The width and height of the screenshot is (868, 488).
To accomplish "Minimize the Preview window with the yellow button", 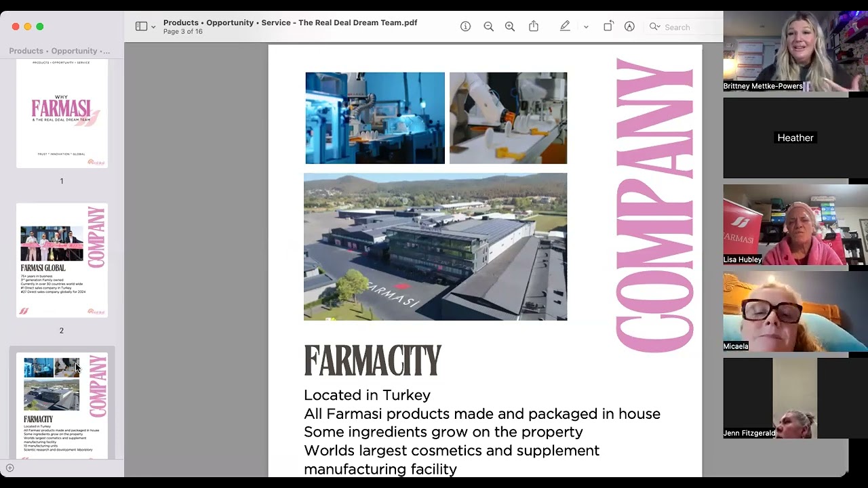I will [x=28, y=26].
